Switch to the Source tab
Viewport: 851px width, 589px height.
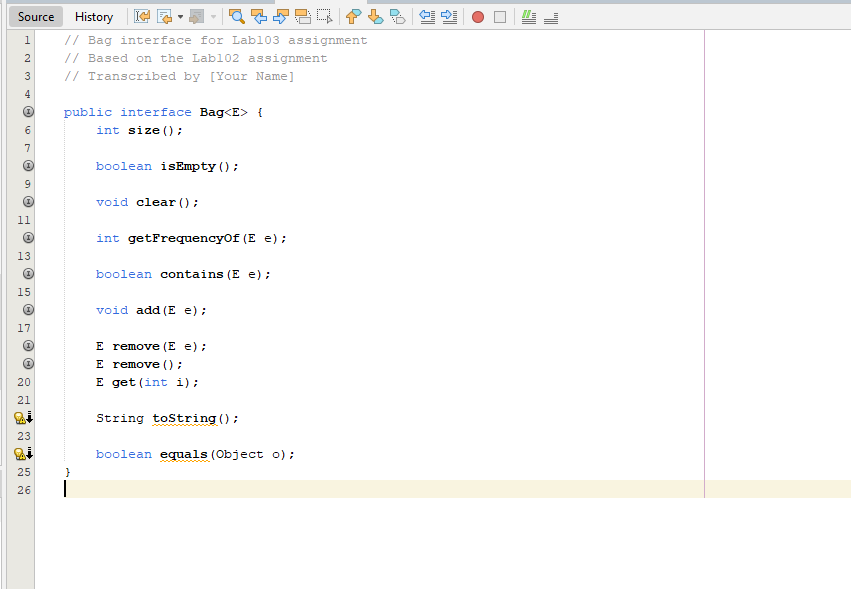35,16
